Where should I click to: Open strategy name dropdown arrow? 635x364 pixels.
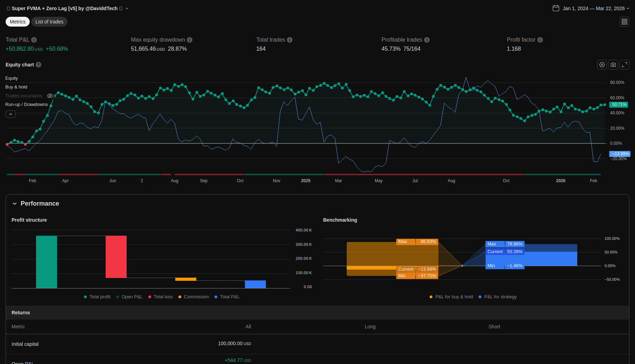[x=127, y=8]
